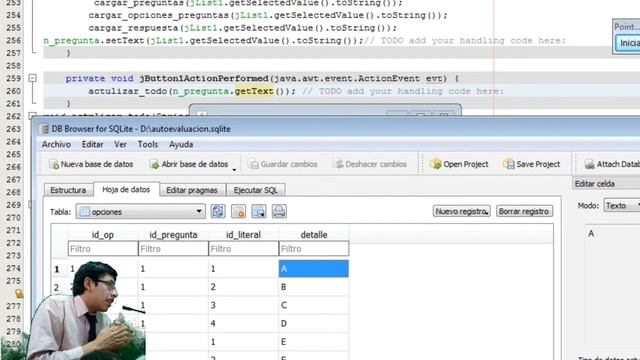Click Nueva base de datos toolbar button

[91, 164]
